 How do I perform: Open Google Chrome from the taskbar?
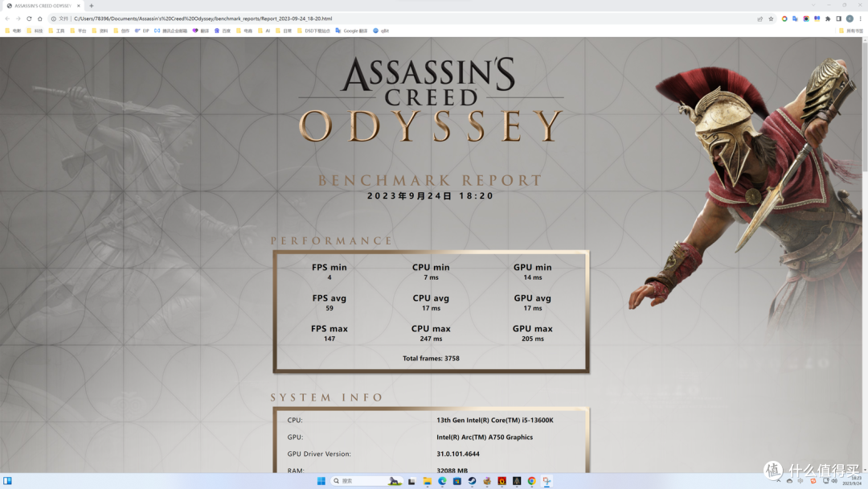coord(531,481)
